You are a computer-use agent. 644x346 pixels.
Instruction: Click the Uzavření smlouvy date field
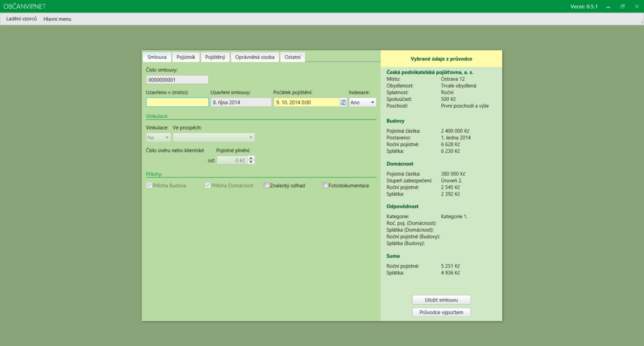point(241,102)
